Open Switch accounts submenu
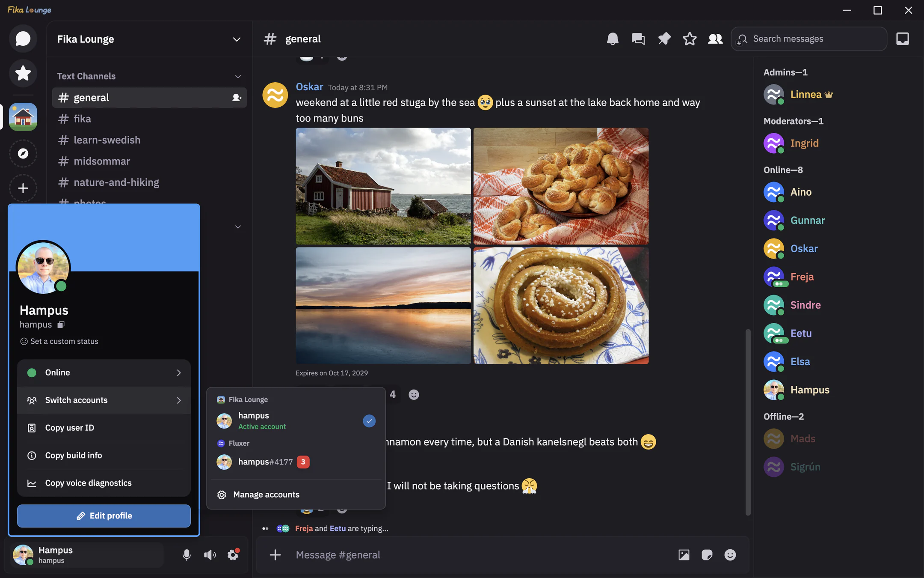The width and height of the screenshot is (924, 578). [x=104, y=400]
